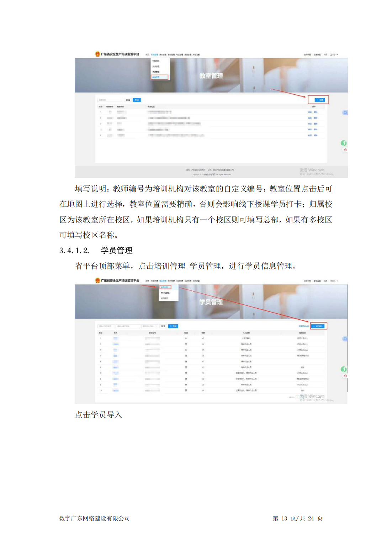Screen dimensions: 392x555
Task: Click the 身份证号 column header
Action: (152, 333)
